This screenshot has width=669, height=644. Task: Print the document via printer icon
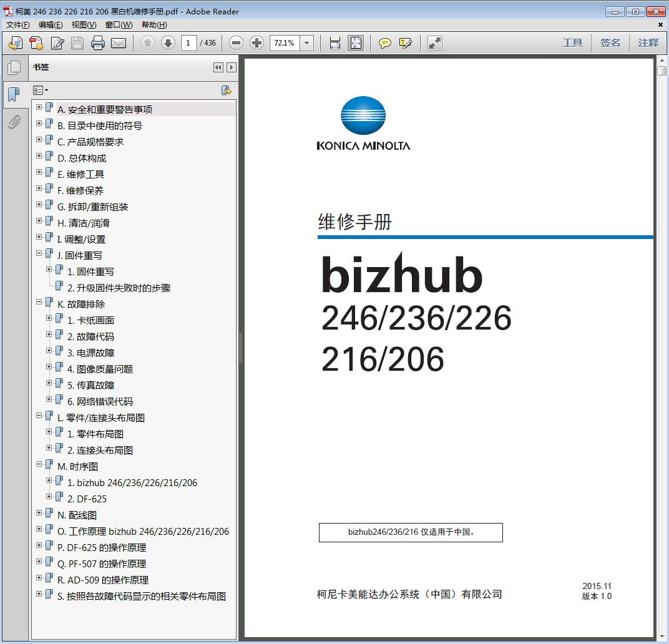click(x=98, y=43)
